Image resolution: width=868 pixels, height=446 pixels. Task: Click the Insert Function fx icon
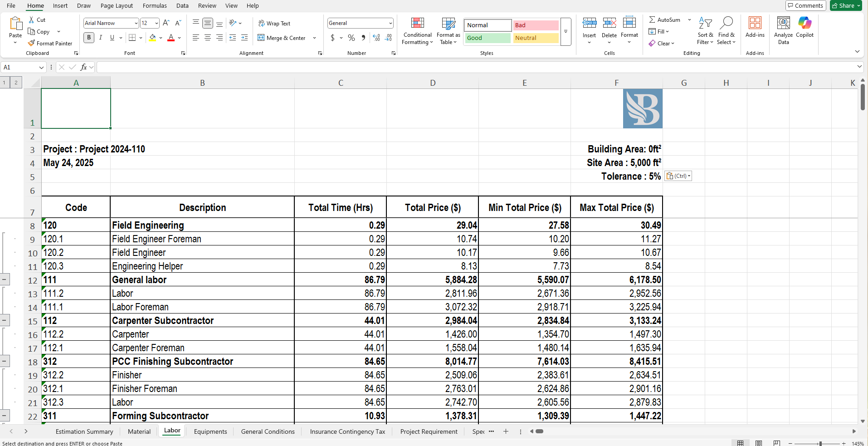(83, 67)
